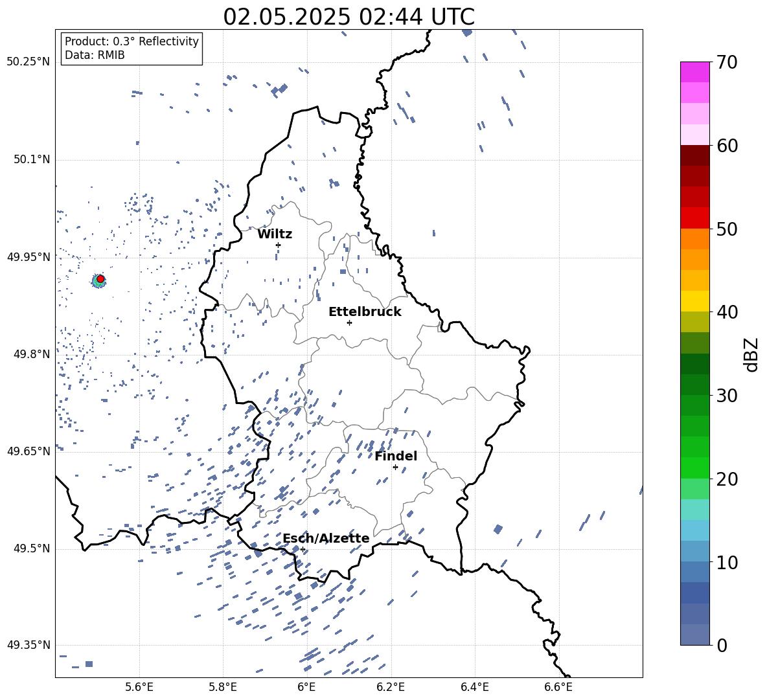Select the Esch/Alzette city label
The width and height of the screenshot is (767, 700).
(326, 539)
